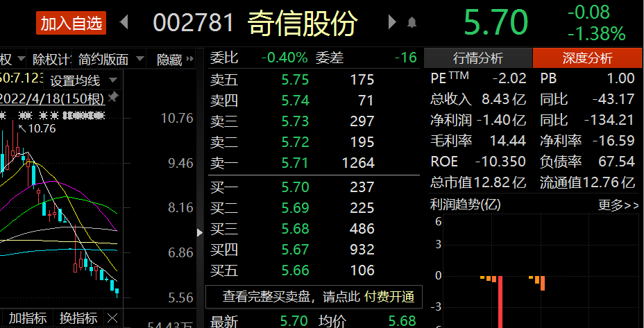Screen dimensions: 644x328
Task: Select the 买一 price 5.70
Action: click(295, 187)
